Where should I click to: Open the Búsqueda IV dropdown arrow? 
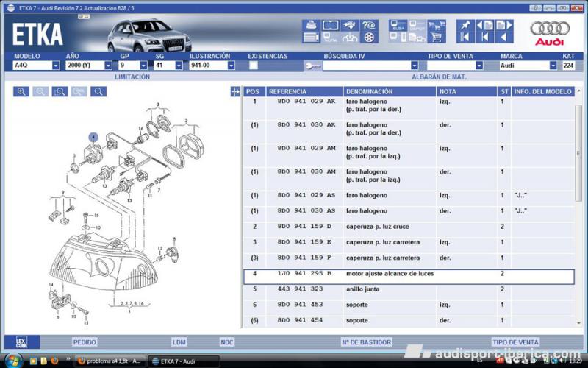pos(415,66)
